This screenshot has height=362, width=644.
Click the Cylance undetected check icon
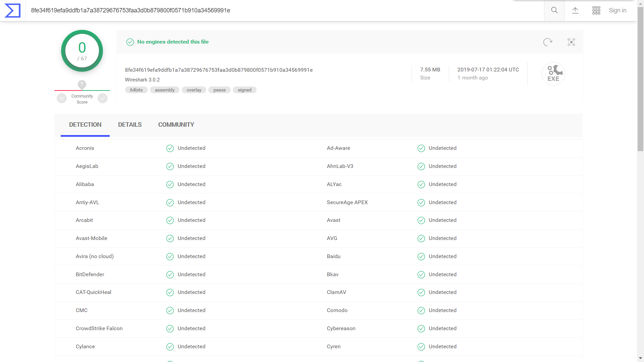point(170,347)
